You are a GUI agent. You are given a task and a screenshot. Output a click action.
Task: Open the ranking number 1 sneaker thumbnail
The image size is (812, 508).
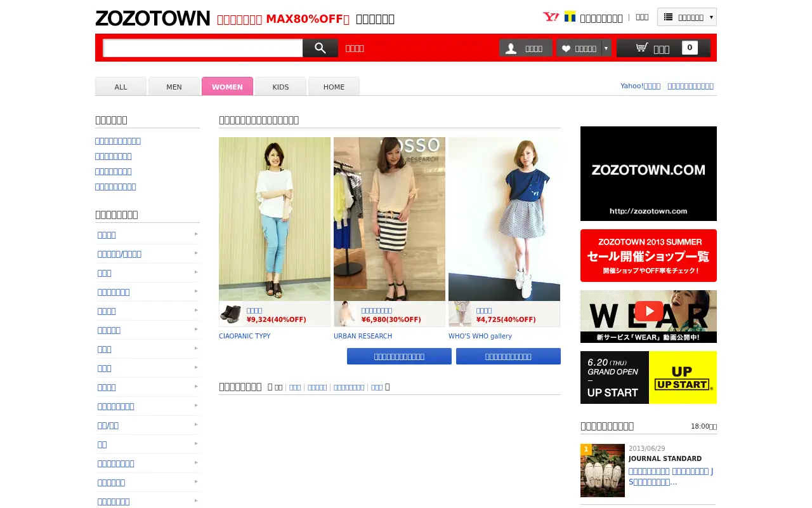point(603,471)
